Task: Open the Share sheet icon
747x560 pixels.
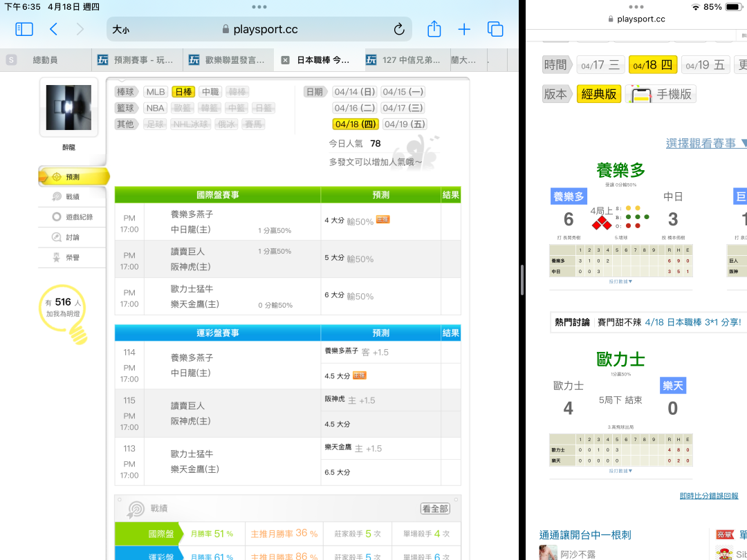Action: 434,29
